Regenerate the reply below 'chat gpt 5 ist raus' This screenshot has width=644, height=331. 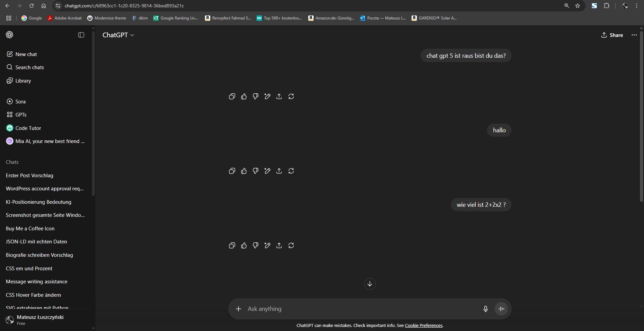(291, 96)
